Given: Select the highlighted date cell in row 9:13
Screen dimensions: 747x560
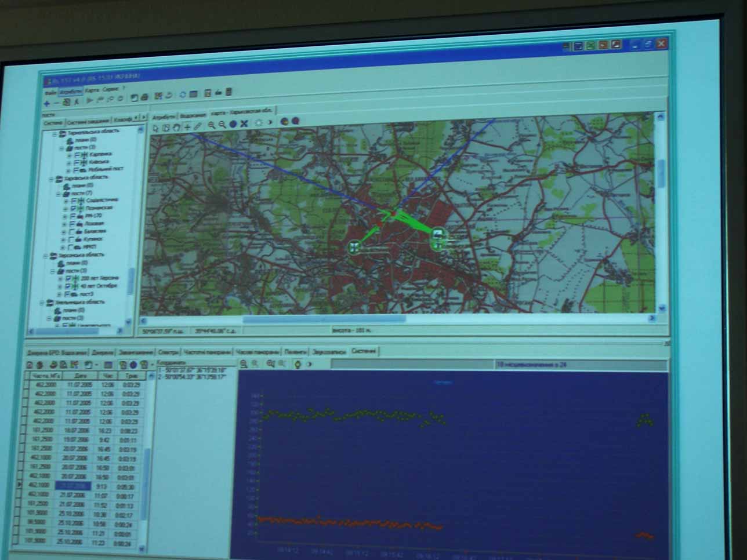Looking at the screenshot, I should pos(73,486).
